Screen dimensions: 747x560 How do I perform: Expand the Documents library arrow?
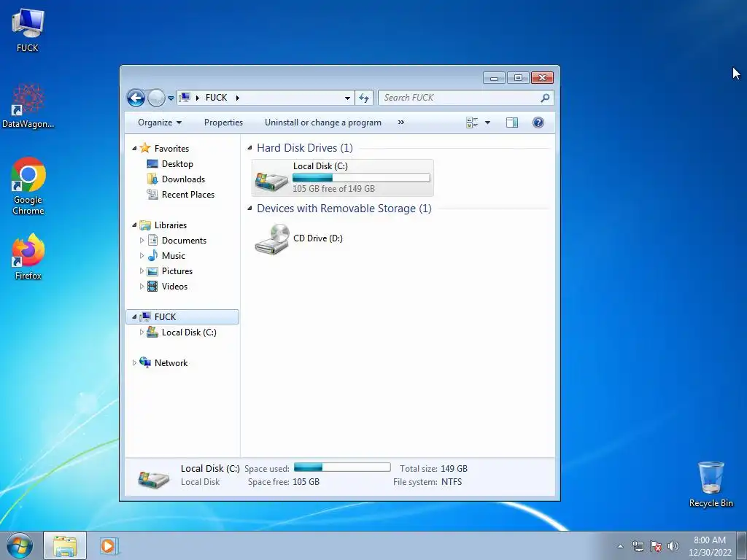pos(142,241)
